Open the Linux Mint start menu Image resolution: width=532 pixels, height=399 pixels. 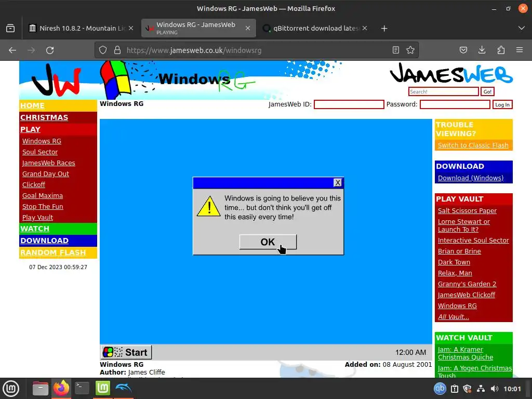[11, 389]
